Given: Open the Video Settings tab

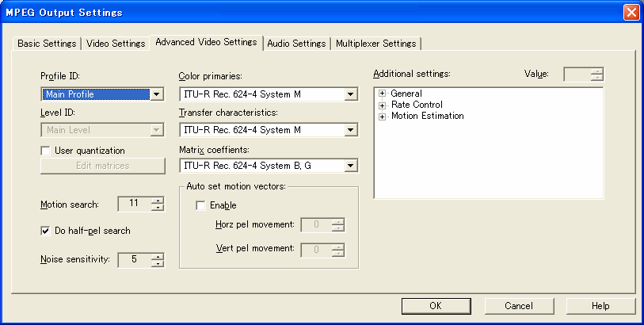Looking at the screenshot, I should click(116, 44).
